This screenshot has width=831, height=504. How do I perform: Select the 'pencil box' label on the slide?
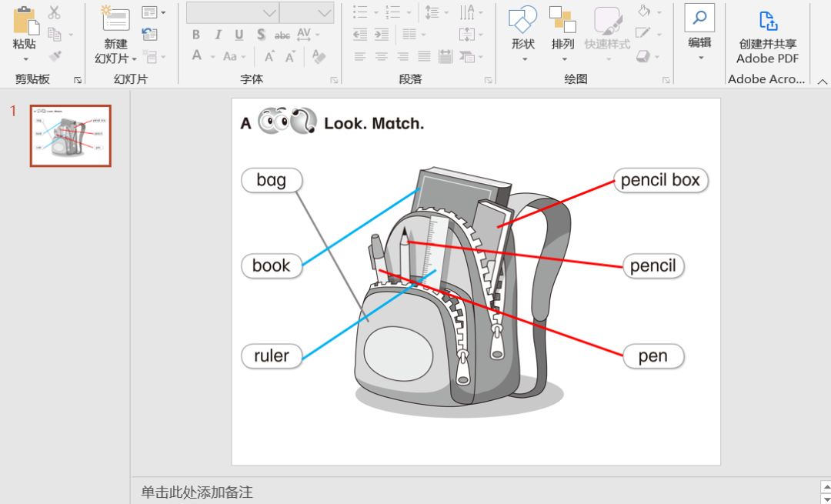660,181
